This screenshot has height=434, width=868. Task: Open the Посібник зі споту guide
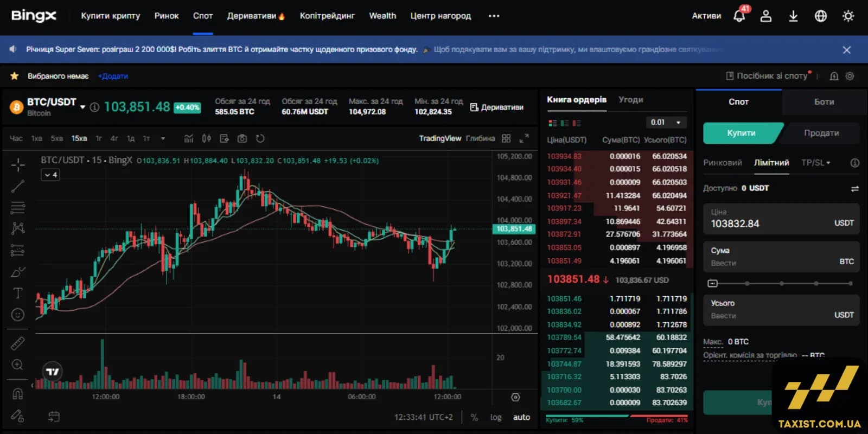point(767,76)
